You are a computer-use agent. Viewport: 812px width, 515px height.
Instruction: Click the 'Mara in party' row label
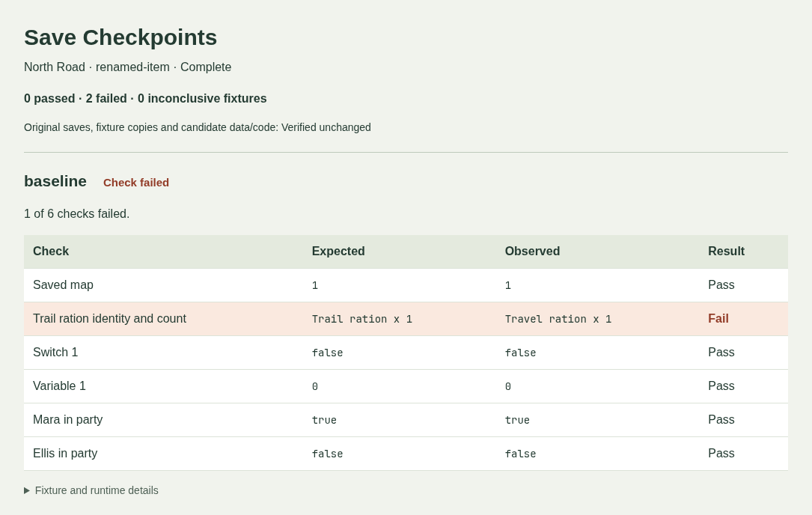click(x=68, y=420)
